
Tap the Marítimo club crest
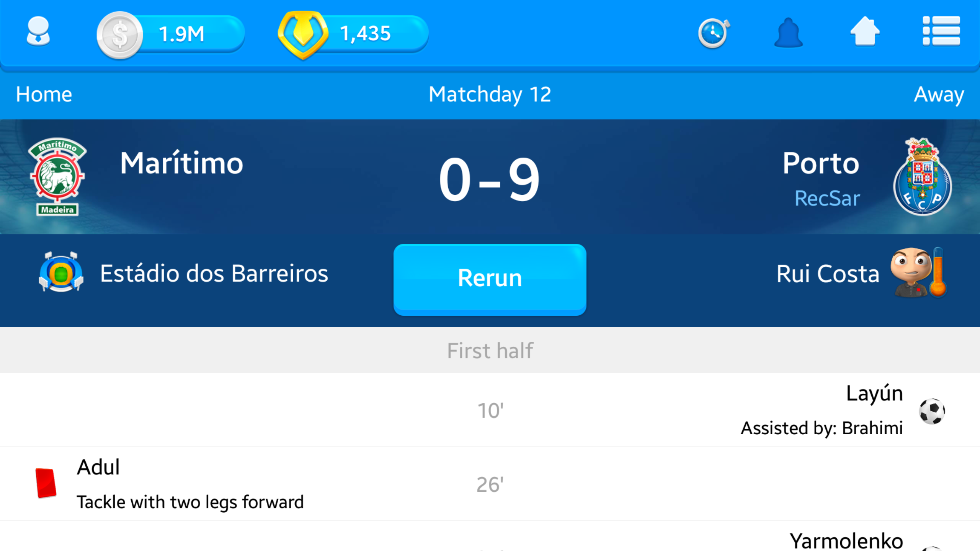(57, 177)
